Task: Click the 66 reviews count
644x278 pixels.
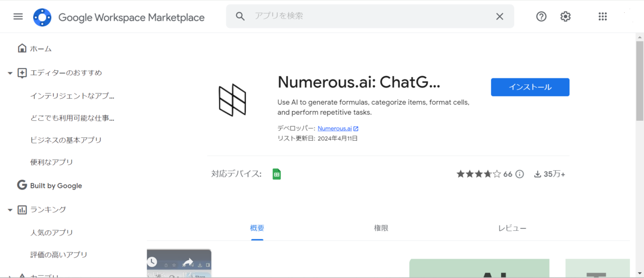Action: [x=508, y=174]
